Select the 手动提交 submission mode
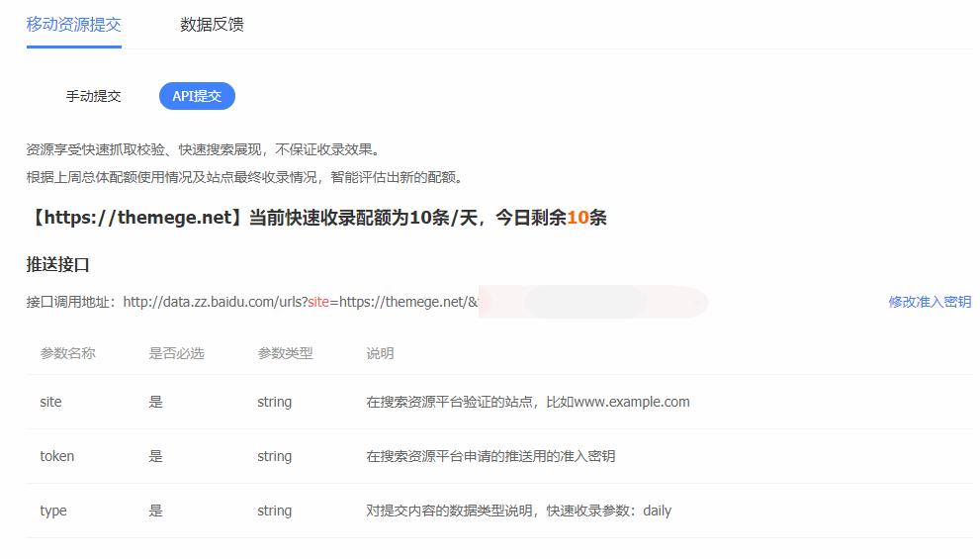The height and width of the screenshot is (559, 980). coord(93,96)
